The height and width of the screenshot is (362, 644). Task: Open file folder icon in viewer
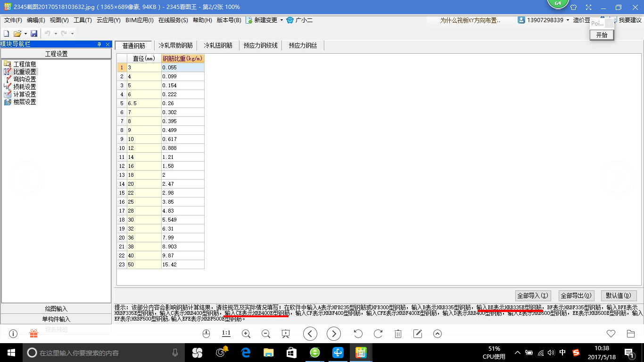click(631, 334)
